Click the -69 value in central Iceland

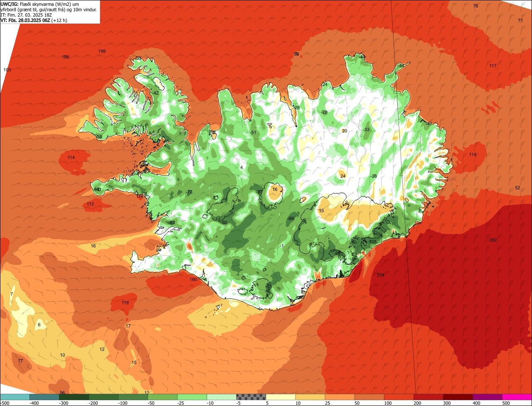pyautogui.click(x=291, y=218)
